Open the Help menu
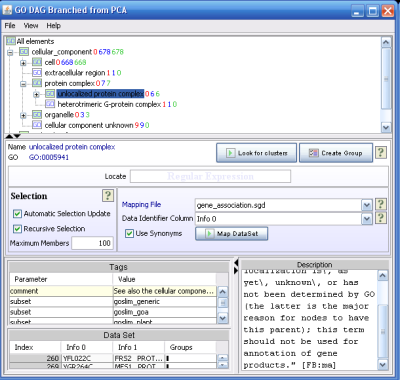The height and width of the screenshot is (380, 400). tap(53, 26)
